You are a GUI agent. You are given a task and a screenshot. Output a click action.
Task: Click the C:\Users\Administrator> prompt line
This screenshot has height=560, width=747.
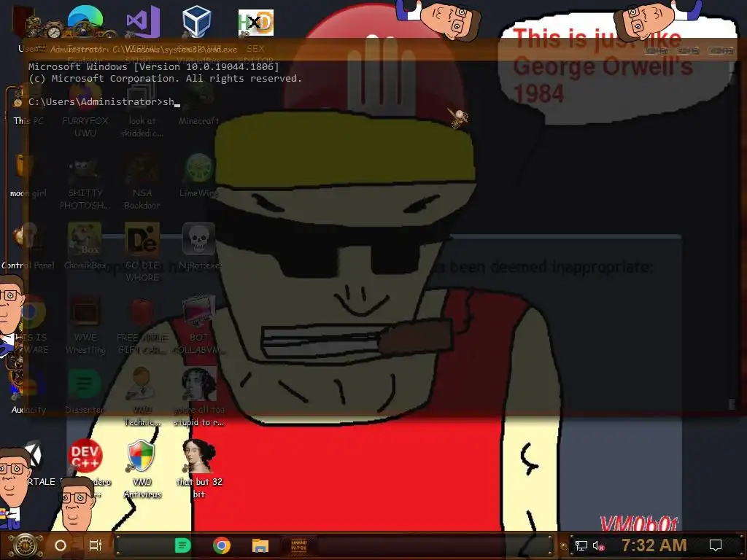coord(104,102)
